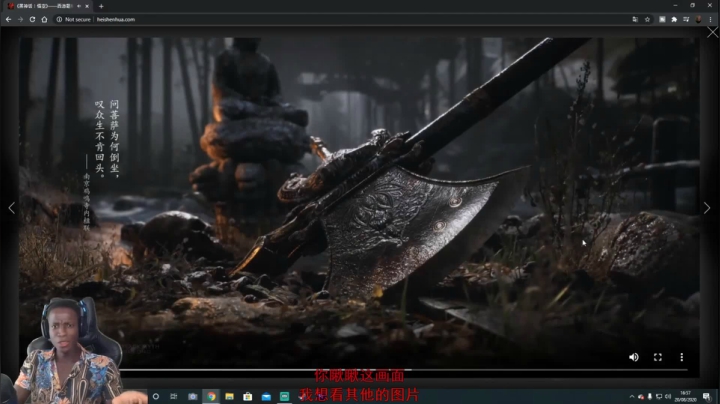The width and height of the screenshot is (720, 404).
Task: Expand hidden system tray icons
Action: click(632, 397)
